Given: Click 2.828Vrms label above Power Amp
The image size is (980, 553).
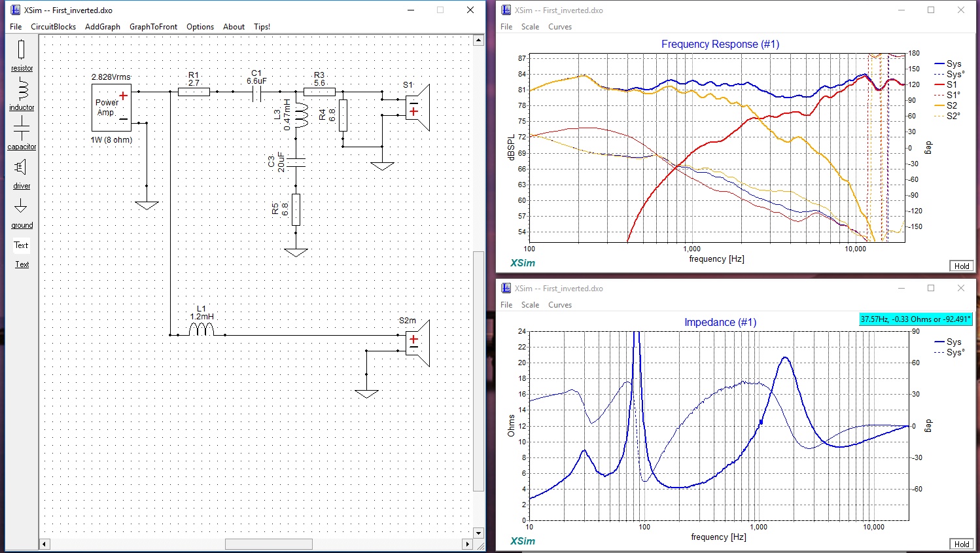Looking at the screenshot, I should tap(111, 77).
